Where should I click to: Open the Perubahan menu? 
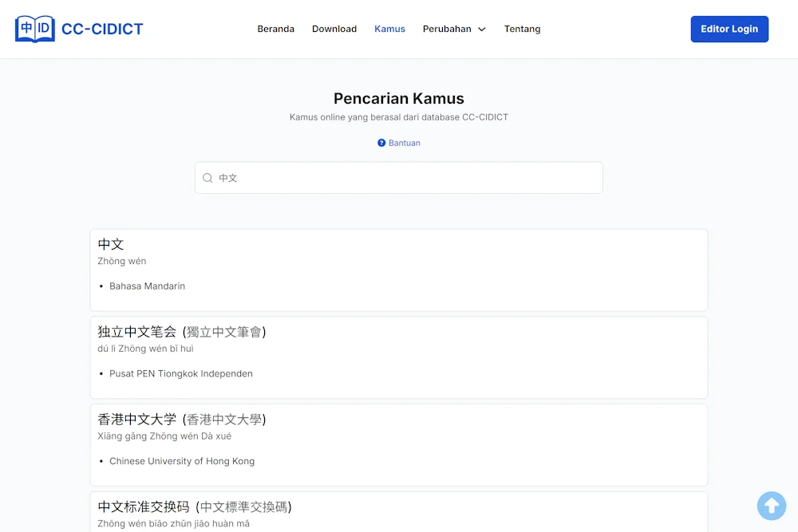pyautogui.click(x=448, y=29)
